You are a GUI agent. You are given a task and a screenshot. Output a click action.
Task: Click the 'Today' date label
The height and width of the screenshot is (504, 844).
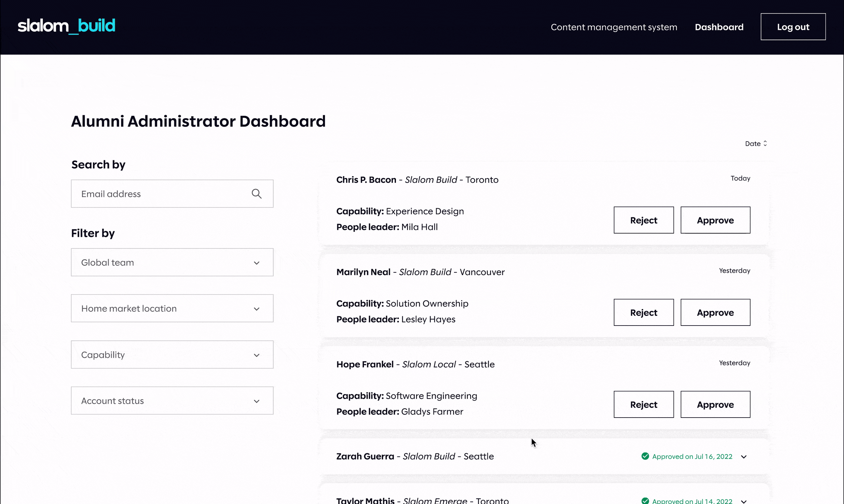tap(740, 178)
